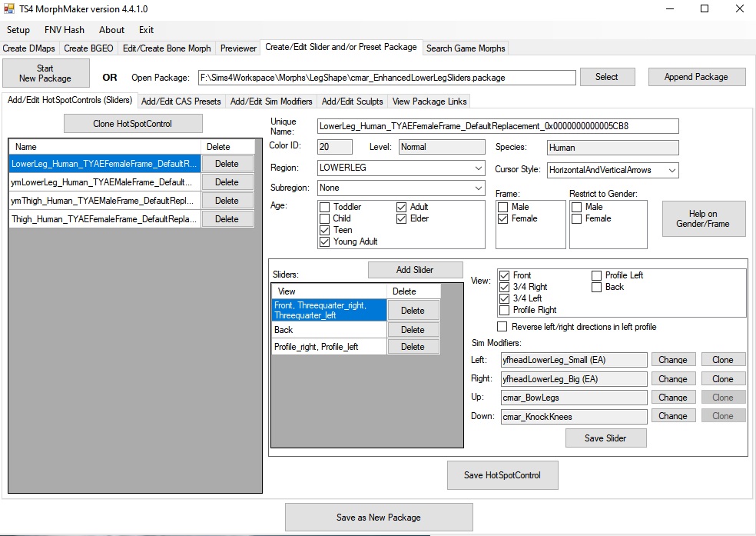Open the Add/Edit CAS Presets tab
756x536 pixels.
(181, 101)
